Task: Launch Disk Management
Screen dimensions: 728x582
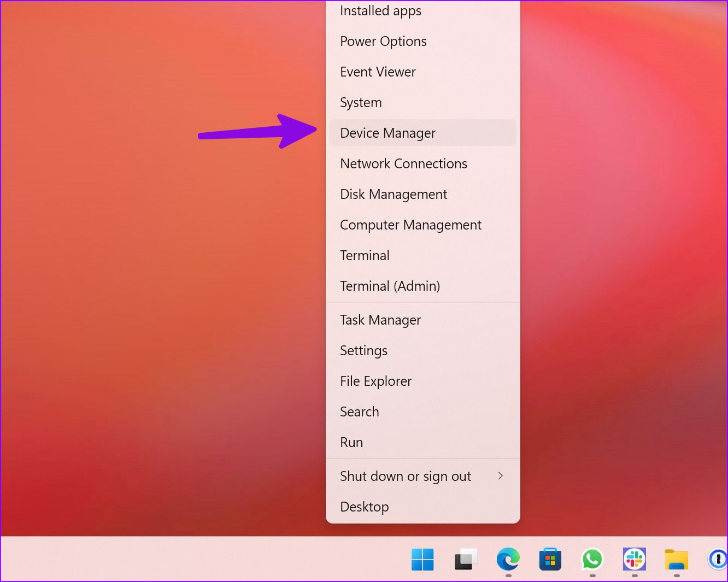Action: [394, 194]
